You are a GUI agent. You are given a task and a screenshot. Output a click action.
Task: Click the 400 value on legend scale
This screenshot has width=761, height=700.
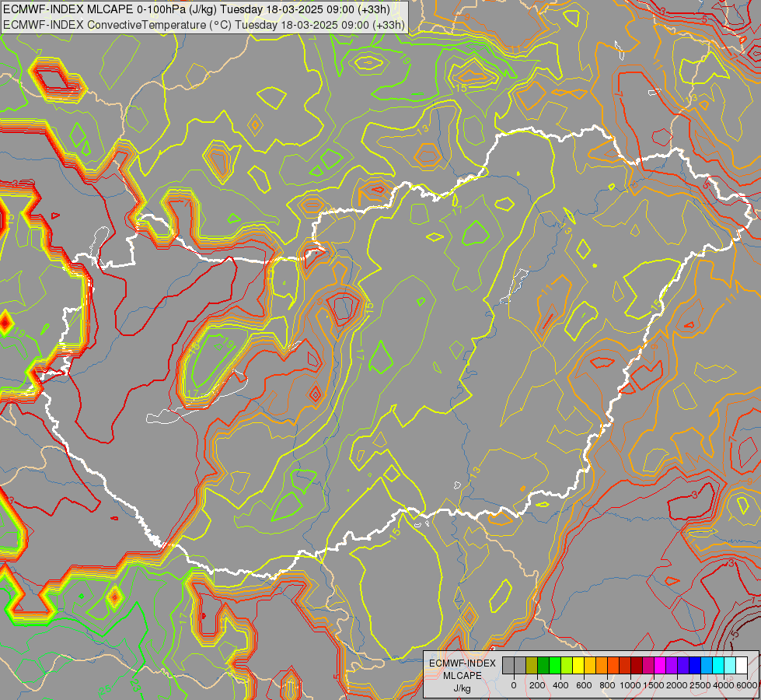(x=560, y=685)
